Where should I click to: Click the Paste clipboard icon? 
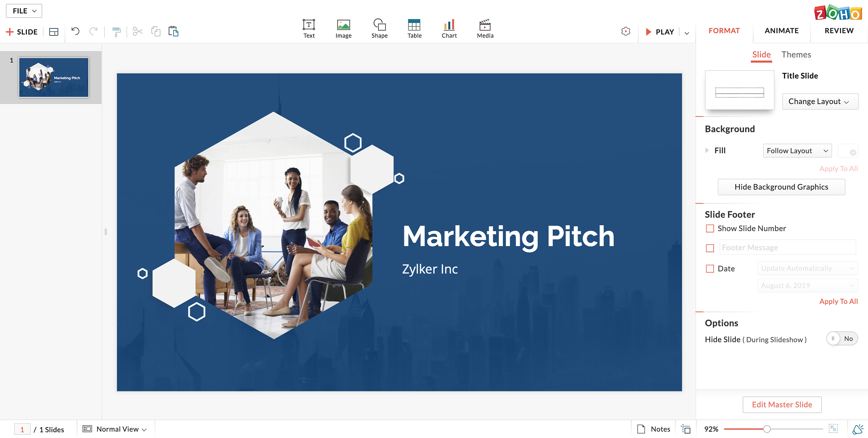tap(173, 32)
